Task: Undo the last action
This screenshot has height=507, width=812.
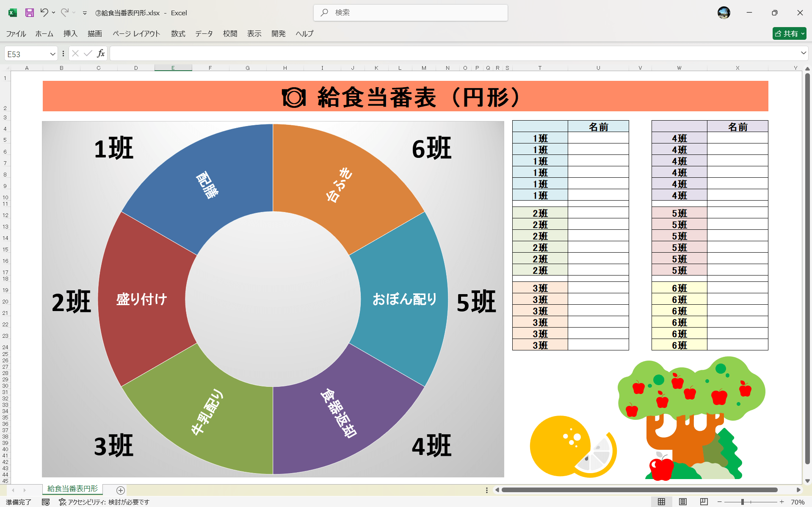Action: click(x=45, y=13)
